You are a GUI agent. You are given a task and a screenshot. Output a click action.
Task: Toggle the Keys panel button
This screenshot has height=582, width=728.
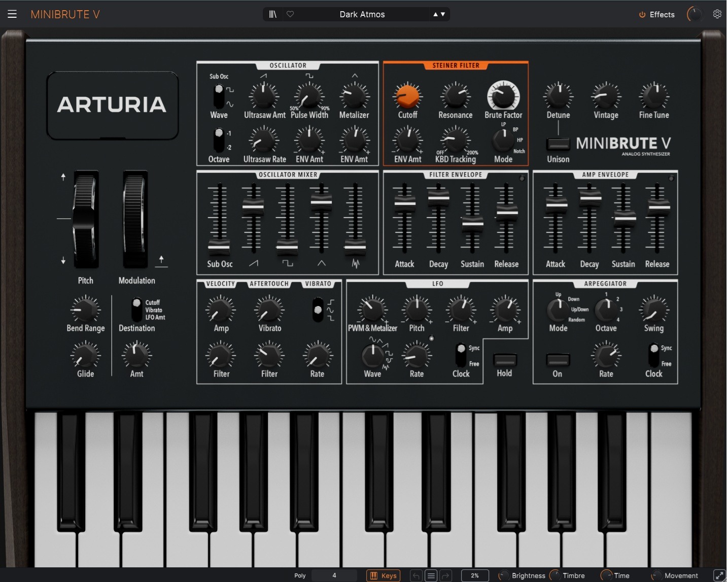tap(384, 575)
